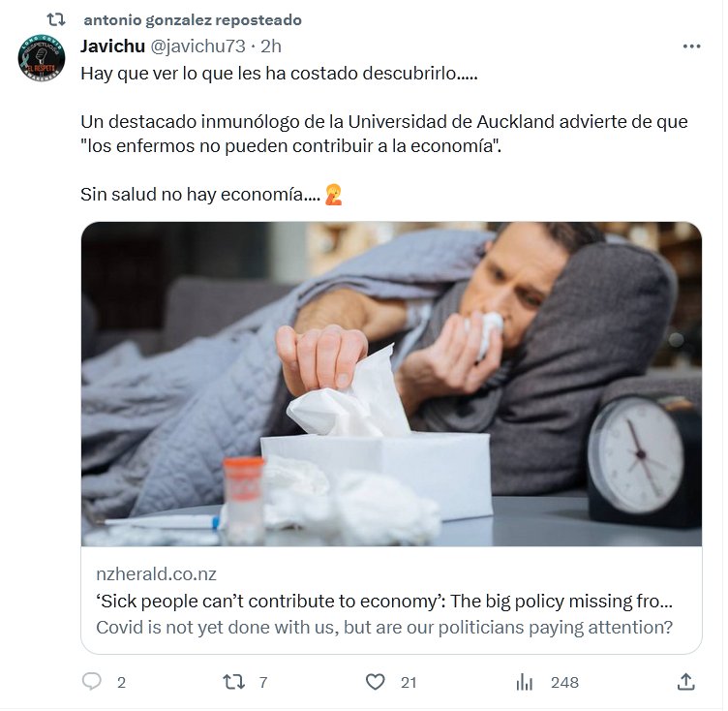Click the @javichu73 handle

point(198,46)
